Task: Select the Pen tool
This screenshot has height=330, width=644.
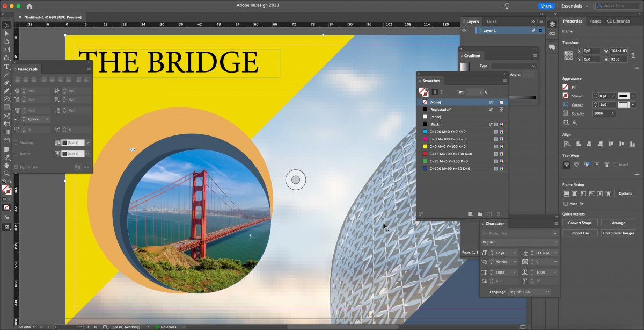Action: coord(6,83)
